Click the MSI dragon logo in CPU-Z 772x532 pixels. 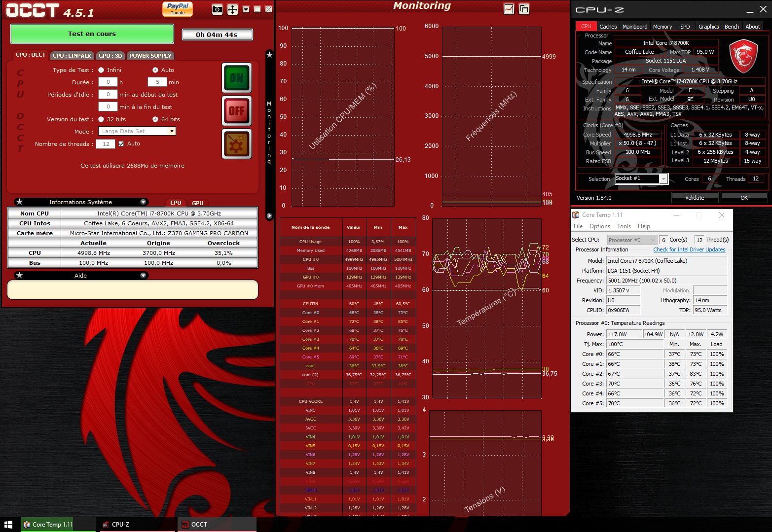click(743, 55)
